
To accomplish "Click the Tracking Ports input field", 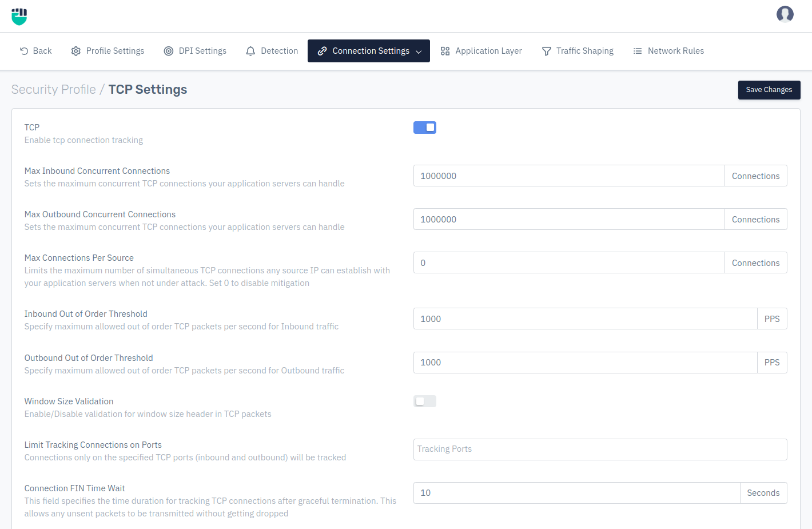I will point(600,450).
